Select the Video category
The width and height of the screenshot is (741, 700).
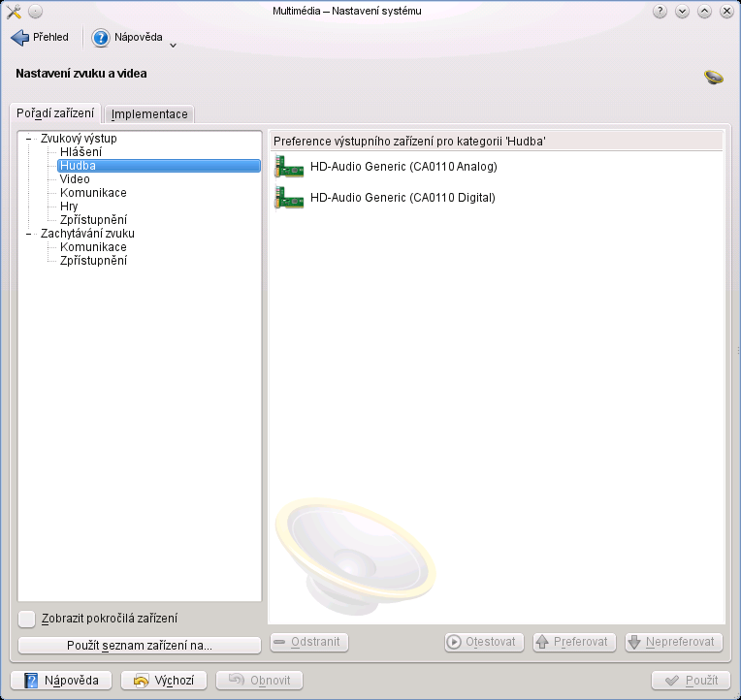point(75,179)
